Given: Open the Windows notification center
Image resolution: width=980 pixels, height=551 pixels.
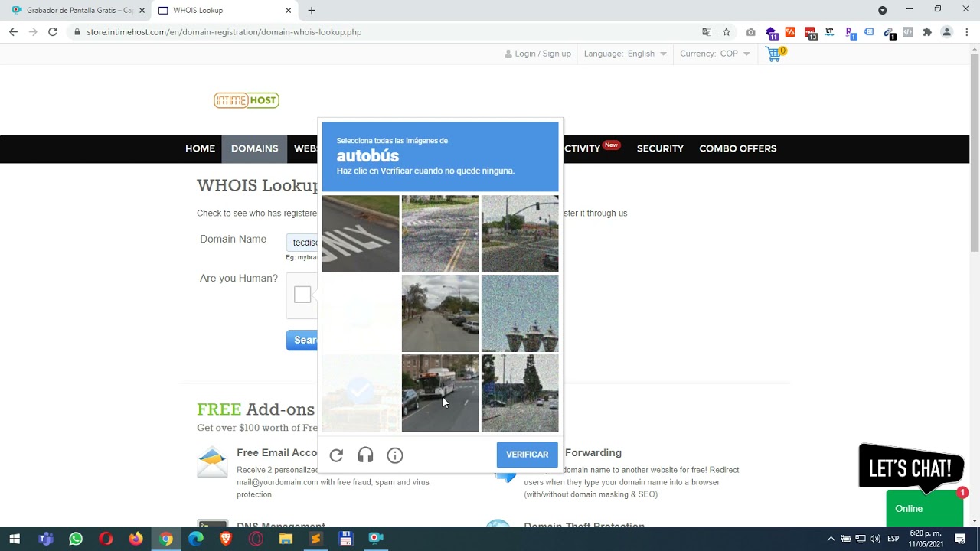Looking at the screenshot, I should [960, 539].
